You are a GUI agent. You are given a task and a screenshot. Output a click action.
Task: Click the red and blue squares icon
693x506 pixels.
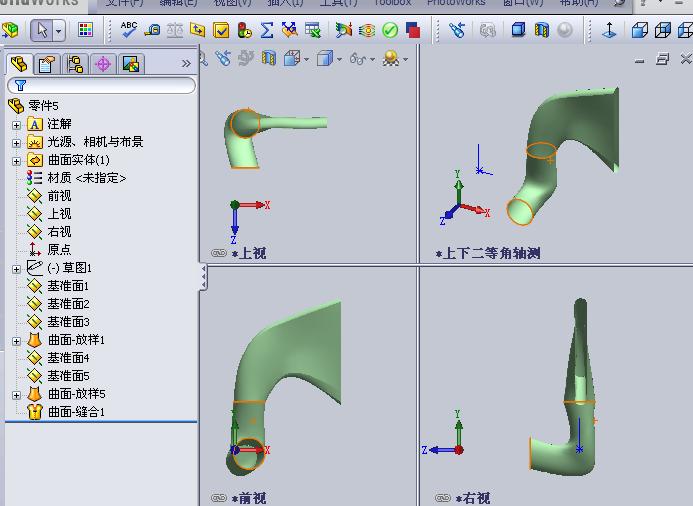pyautogui.click(x=413, y=30)
